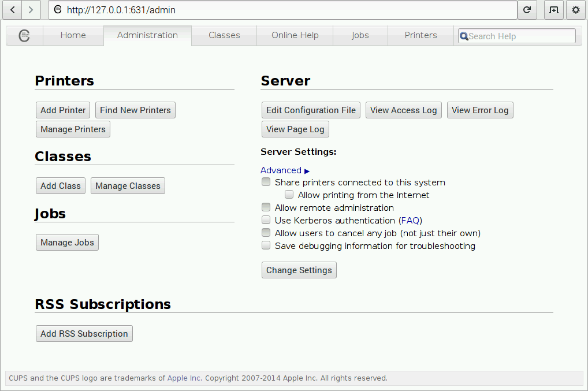The image size is (588, 391).
Task: Apply with the Change Settings button
Action: pos(299,270)
